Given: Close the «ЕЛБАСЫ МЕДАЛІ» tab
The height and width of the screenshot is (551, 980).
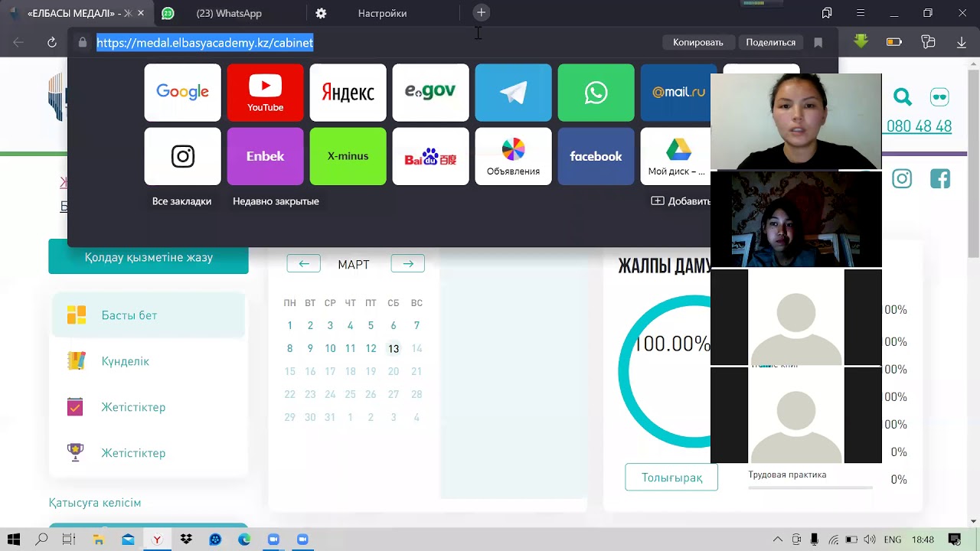Looking at the screenshot, I should click(141, 13).
